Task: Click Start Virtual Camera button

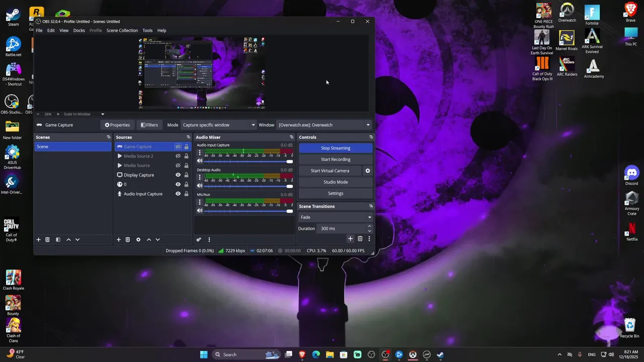Action: (330, 171)
